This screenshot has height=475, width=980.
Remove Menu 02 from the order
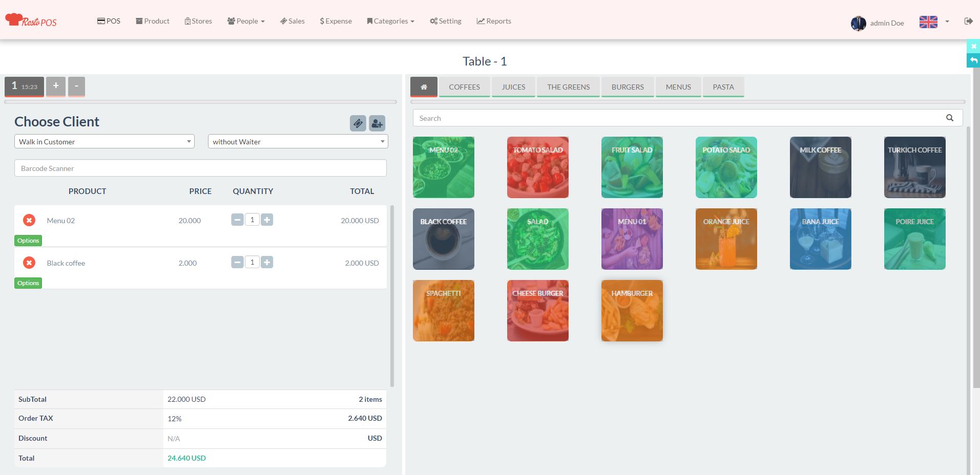pyautogui.click(x=29, y=220)
